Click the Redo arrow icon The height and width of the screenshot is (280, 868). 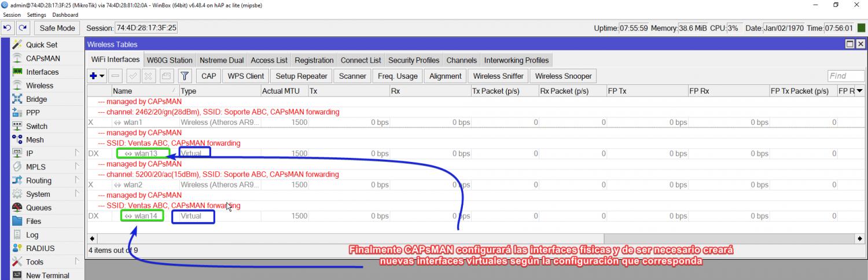23,28
